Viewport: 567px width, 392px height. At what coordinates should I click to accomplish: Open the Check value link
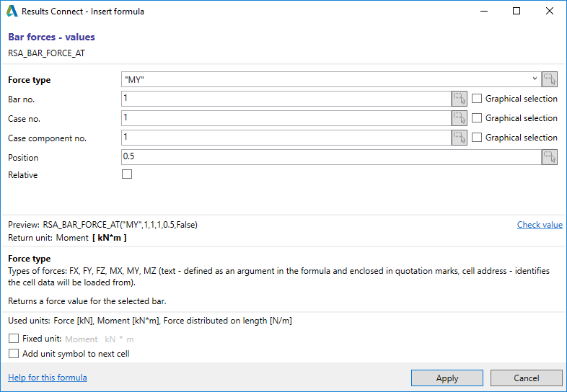[540, 225]
